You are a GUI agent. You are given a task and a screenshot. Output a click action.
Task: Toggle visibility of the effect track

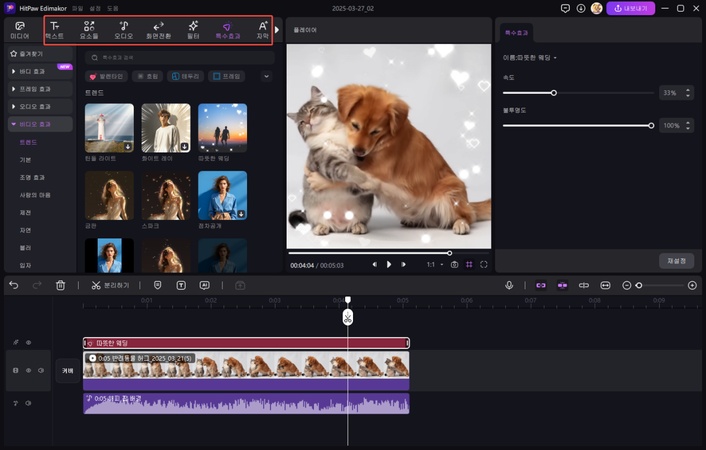click(x=28, y=342)
